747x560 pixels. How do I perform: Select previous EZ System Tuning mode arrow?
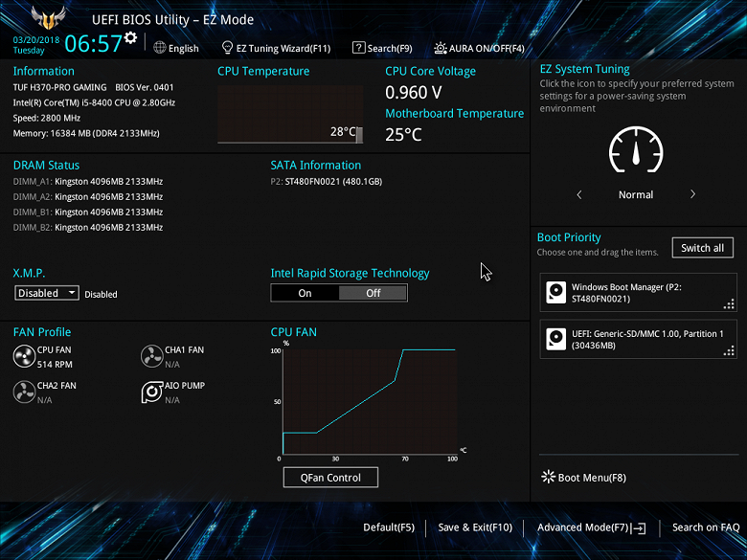click(579, 194)
